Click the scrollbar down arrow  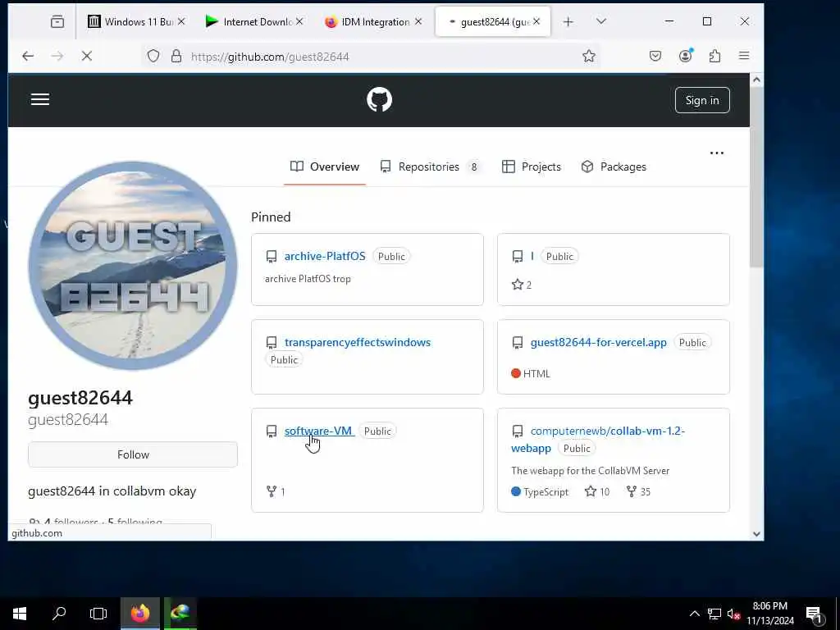click(756, 533)
